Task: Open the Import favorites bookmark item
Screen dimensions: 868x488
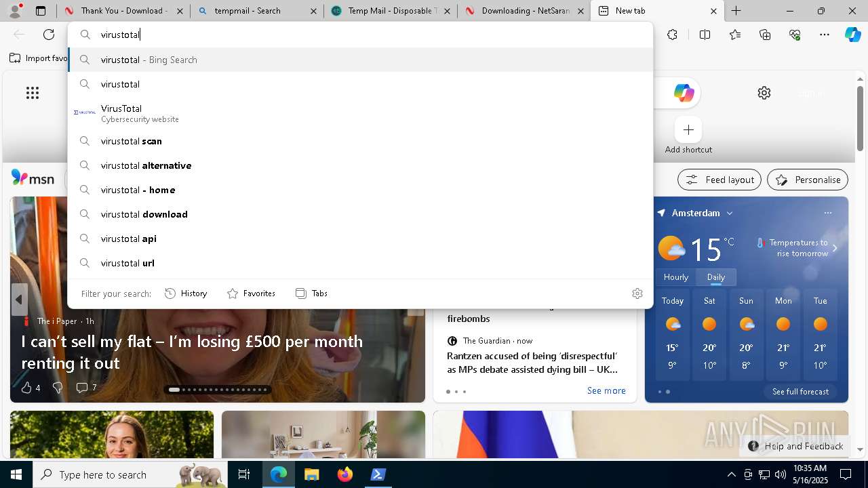Action: click(38, 58)
